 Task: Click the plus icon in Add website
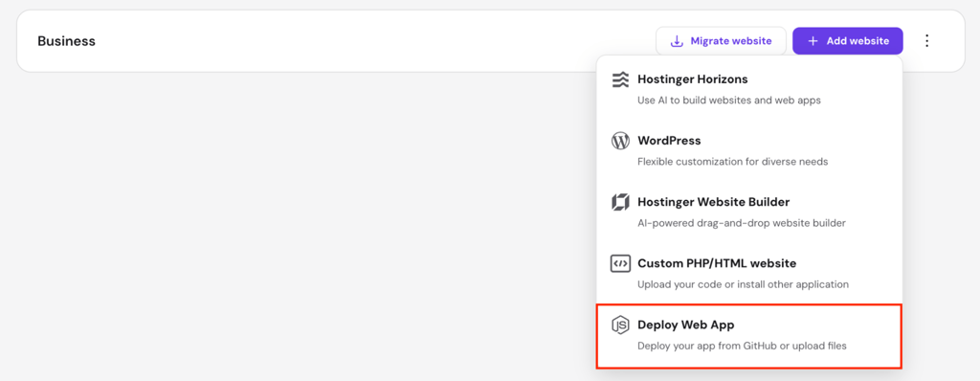click(813, 41)
